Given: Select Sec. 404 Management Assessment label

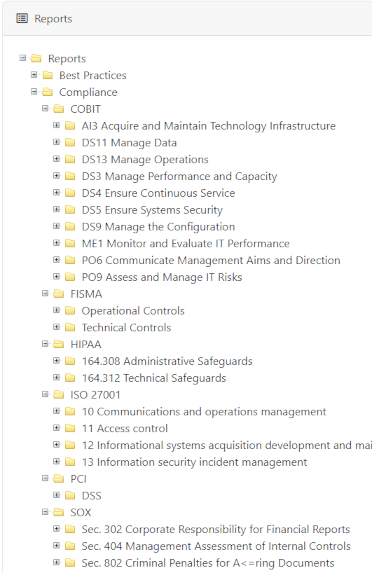Looking at the screenshot, I should (216, 546).
